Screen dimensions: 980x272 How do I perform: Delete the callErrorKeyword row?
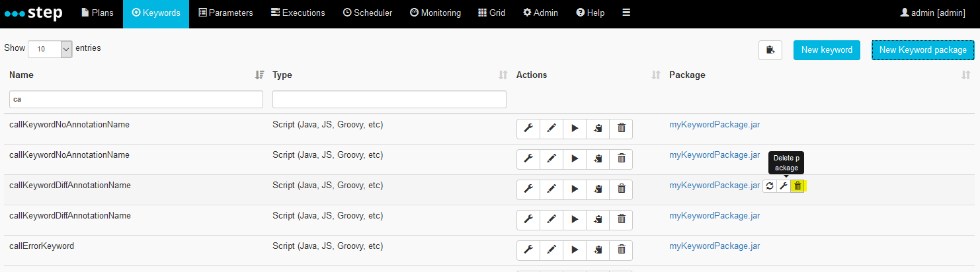[621, 250]
